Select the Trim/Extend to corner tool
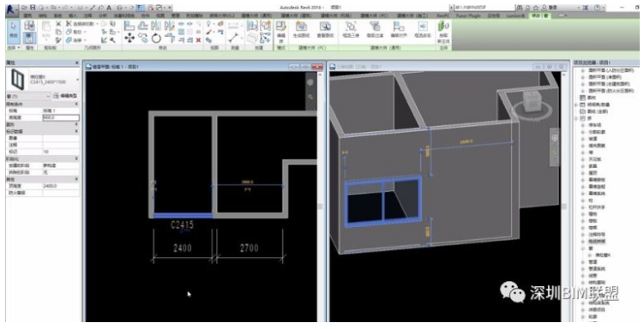 169,39
